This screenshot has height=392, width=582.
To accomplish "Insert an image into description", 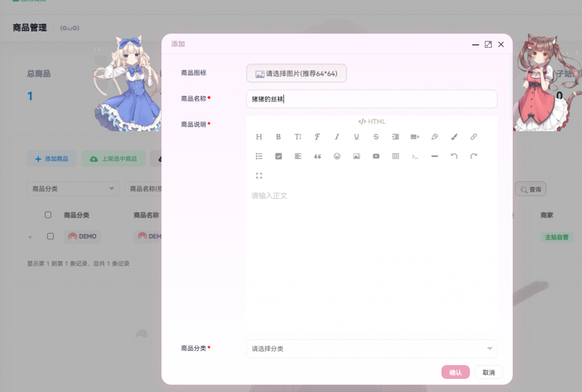I will [356, 156].
